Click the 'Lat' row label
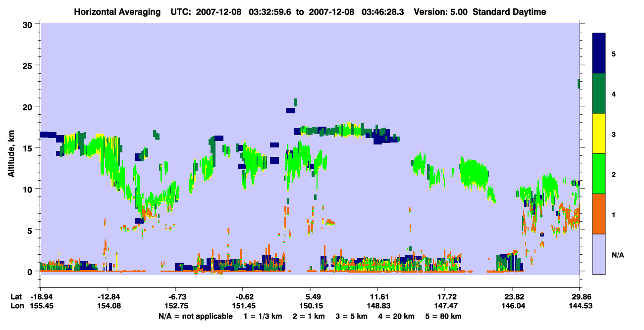This screenshot has width=644, height=330. tap(16, 297)
